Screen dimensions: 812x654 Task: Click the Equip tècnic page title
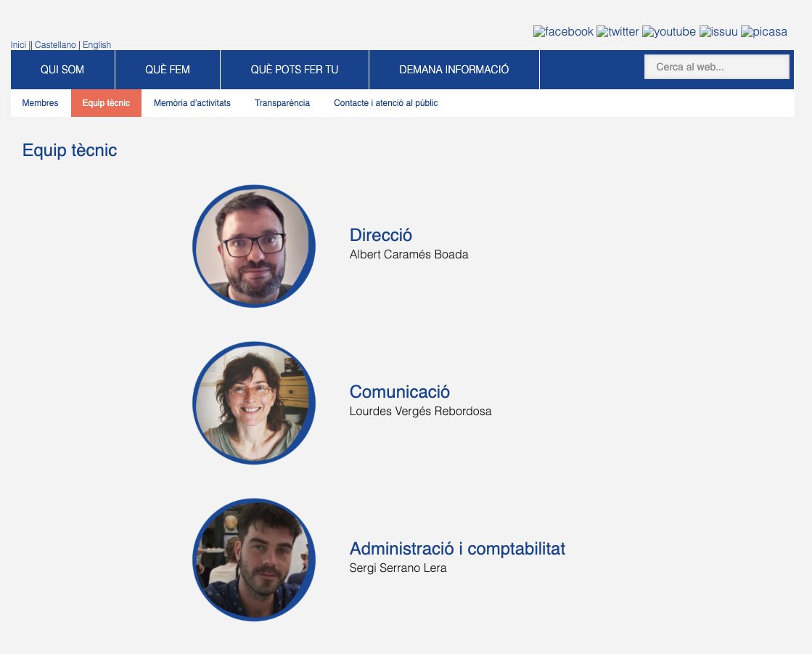tap(70, 151)
